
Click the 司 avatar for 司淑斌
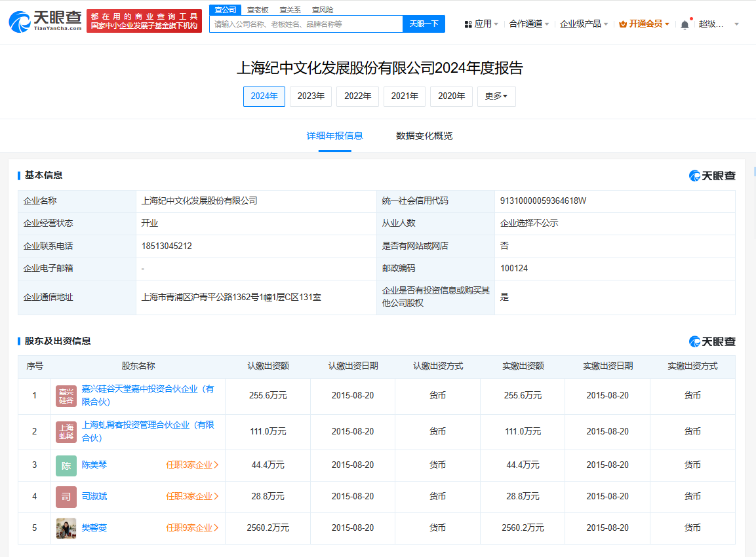[66, 497]
